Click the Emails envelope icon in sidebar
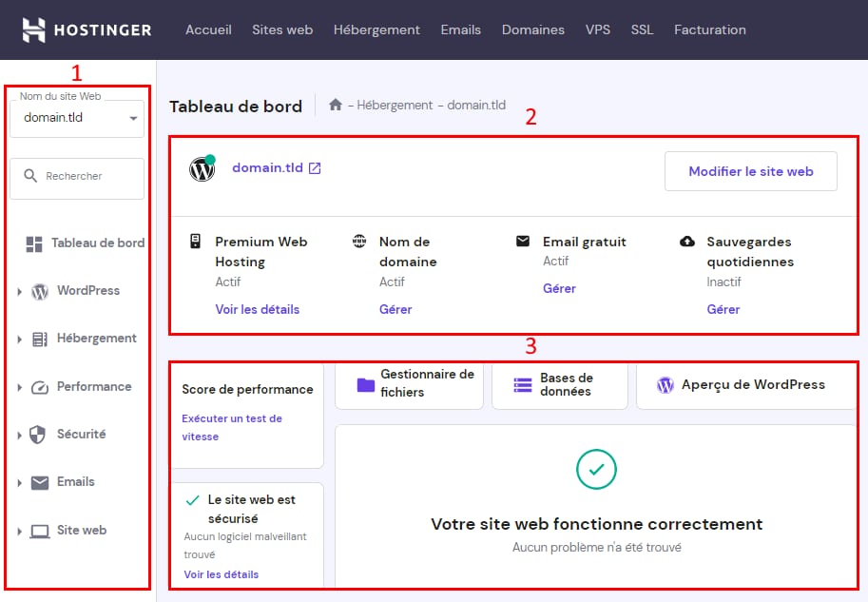The height and width of the screenshot is (602, 868). tap(39, 482)
